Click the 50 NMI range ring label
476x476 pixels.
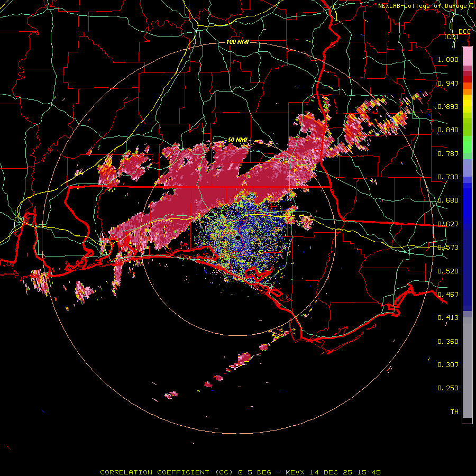[x=237, y=140]
